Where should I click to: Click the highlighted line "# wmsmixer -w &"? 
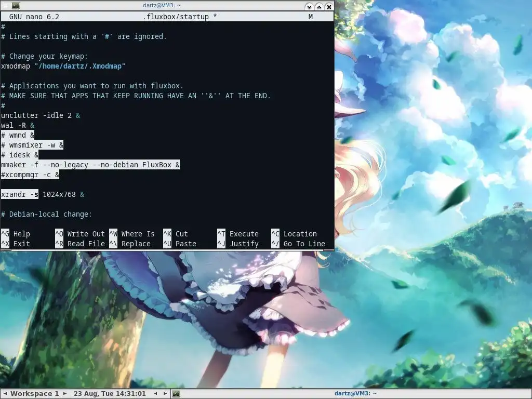[32, 145]
